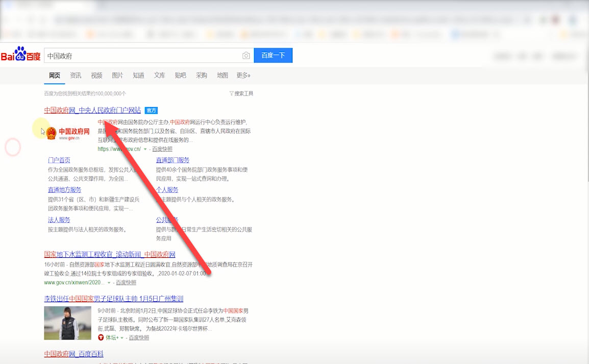Click the 中国政府网 national emblem logo

coord(68,133)
